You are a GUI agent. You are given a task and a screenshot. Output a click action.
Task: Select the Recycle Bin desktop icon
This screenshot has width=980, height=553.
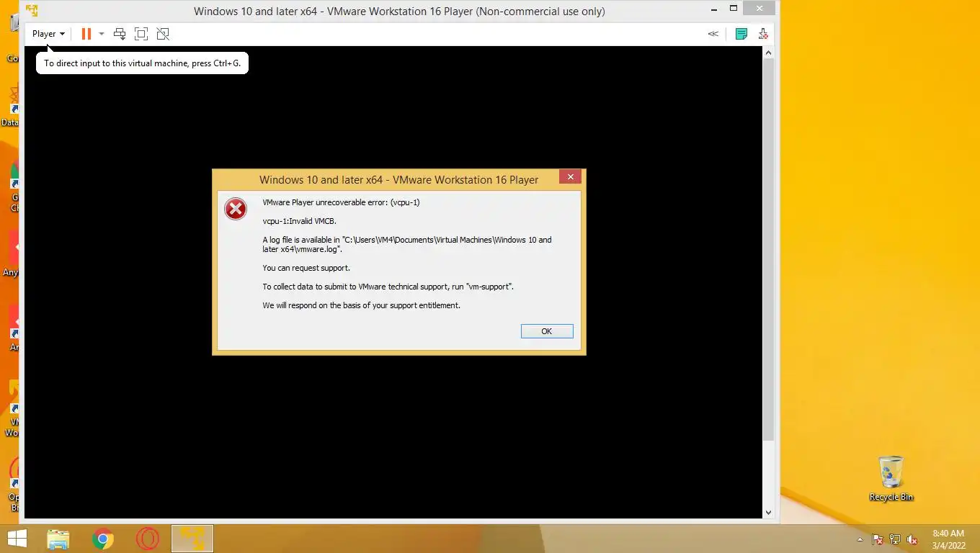coord(891,478)
